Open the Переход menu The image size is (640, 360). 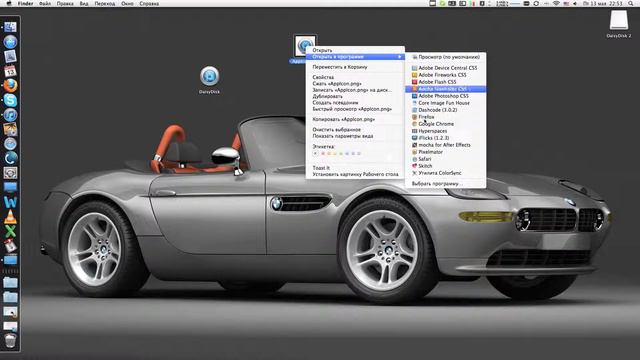pos(105,3)
